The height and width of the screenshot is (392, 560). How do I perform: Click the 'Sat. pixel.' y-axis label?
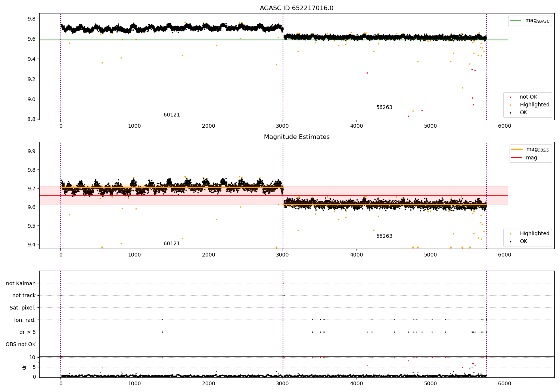(x=22, y=308)
